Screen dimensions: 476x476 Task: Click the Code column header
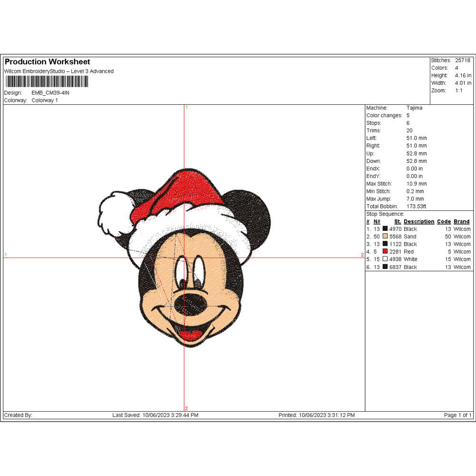(444, 222)
